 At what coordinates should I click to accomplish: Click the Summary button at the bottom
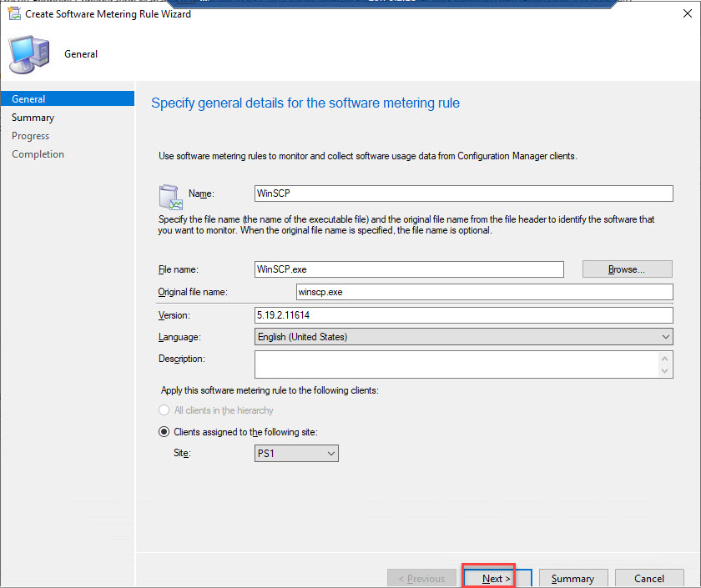[572, 578]
